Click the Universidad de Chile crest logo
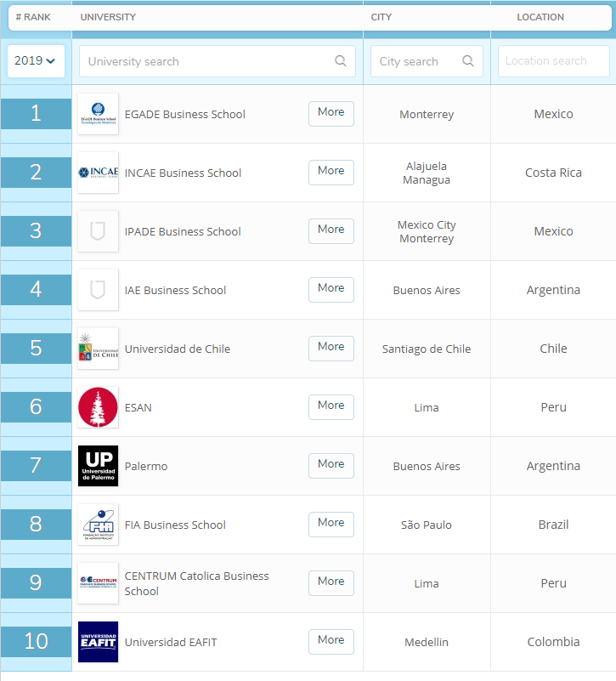This screenshot has width=616, height=681. point(98,349)
